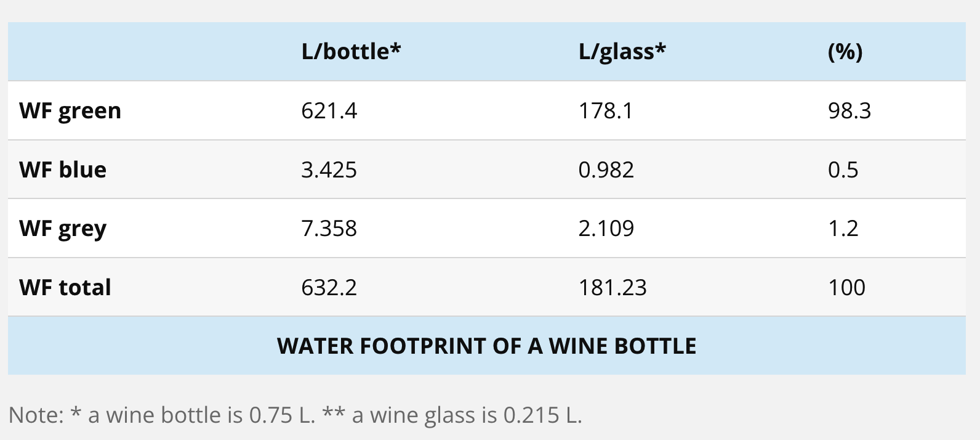Select the 0.982 blue glass value
This screenshot has width=980, height=440.
606,169
